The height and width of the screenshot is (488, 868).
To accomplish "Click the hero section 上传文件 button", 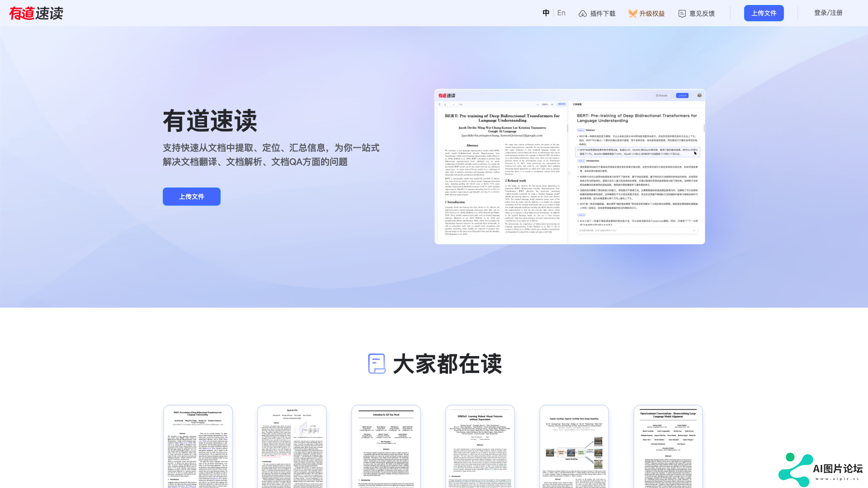I will pyautogui.click(x=192, y=197).
